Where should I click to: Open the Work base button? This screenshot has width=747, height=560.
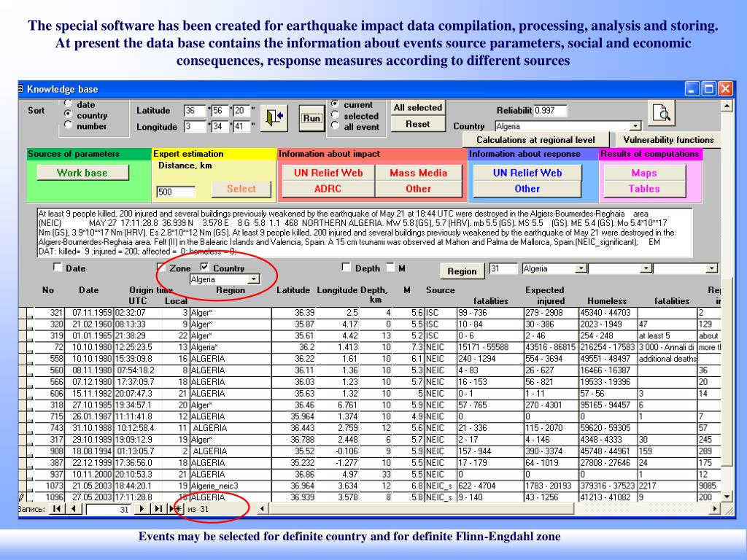tap(82, 173)
